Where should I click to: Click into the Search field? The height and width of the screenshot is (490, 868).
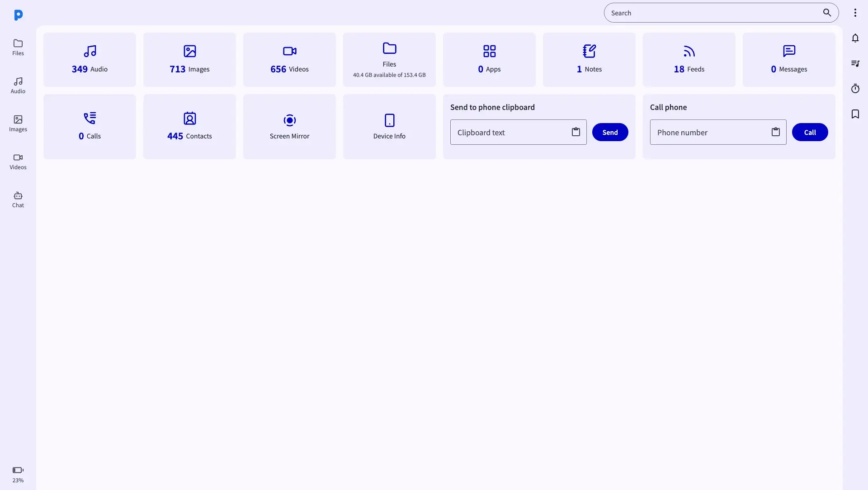[x=701, y=12]
